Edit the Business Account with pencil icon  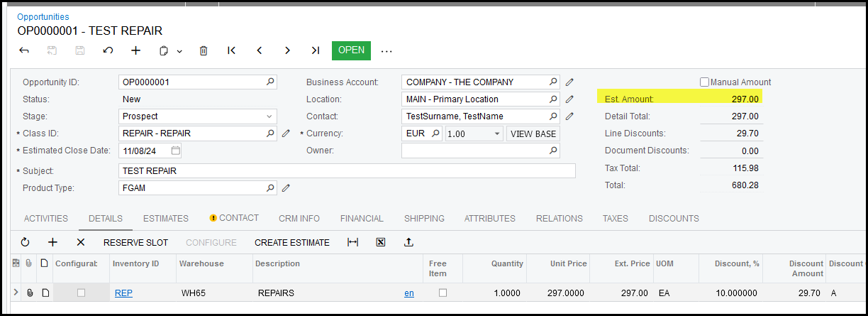[x=569, y=82]
